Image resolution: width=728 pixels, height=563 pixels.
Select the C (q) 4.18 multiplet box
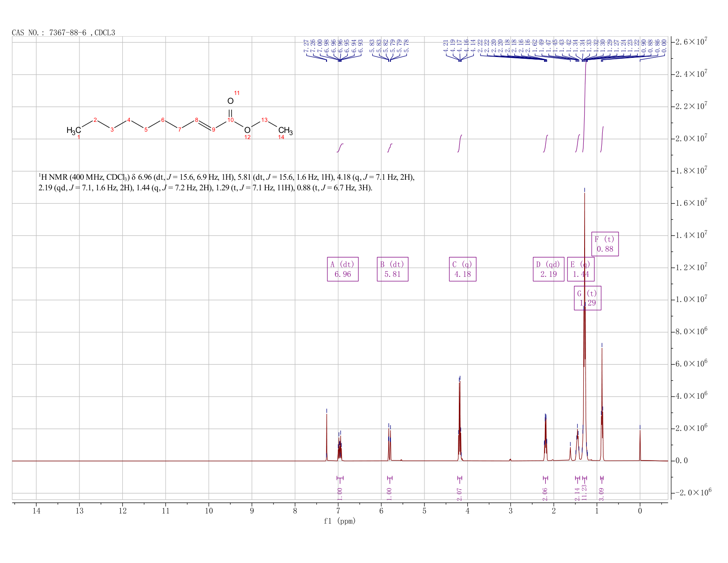click(463, 269)
